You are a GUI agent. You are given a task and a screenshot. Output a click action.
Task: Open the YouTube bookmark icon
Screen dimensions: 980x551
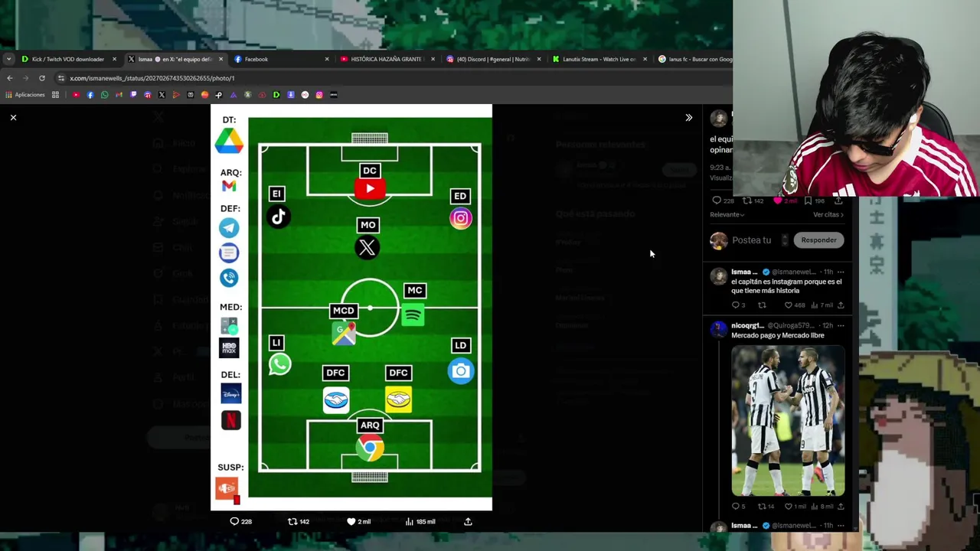76,95
